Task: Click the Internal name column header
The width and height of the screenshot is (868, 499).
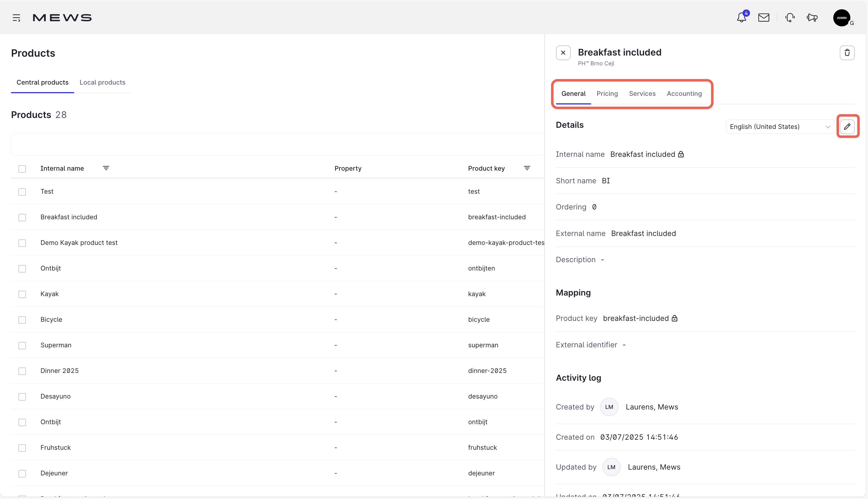Action: pos(62,168)
